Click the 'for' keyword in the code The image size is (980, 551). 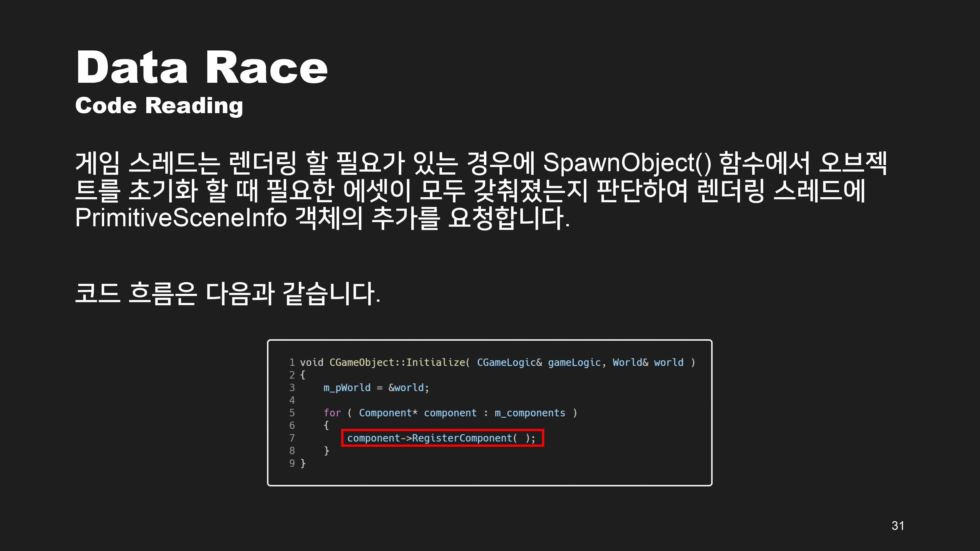click(332, 413)
